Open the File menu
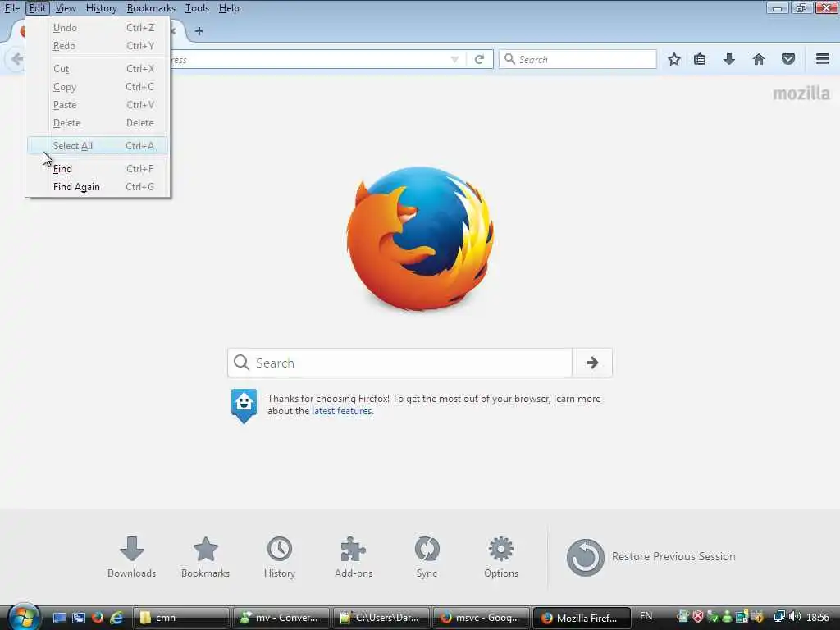The image size is (840, 630). (x=11, y=8)
